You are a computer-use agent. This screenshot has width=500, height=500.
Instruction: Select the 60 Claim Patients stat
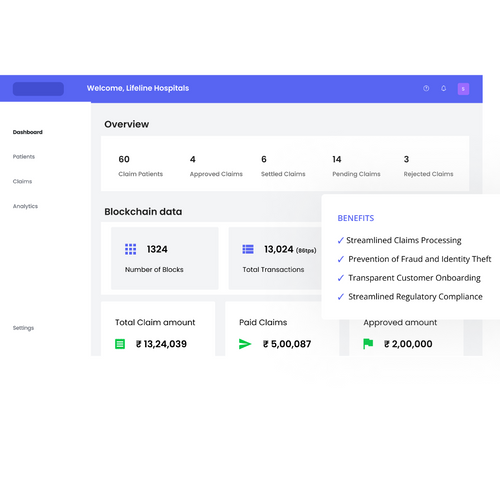point(140,166)
